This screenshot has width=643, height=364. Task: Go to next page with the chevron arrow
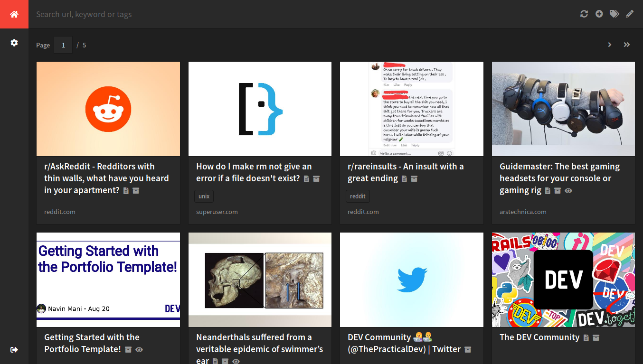[x=609, y=44]
